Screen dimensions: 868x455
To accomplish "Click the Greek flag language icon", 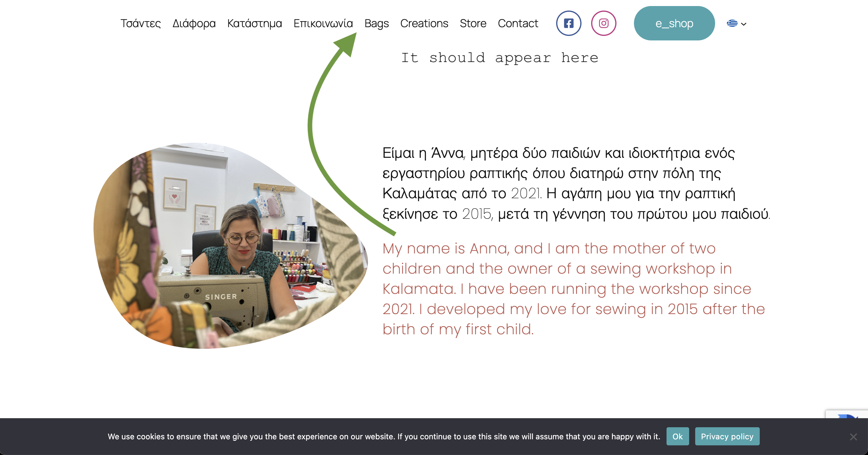I will tap(732, 23).
